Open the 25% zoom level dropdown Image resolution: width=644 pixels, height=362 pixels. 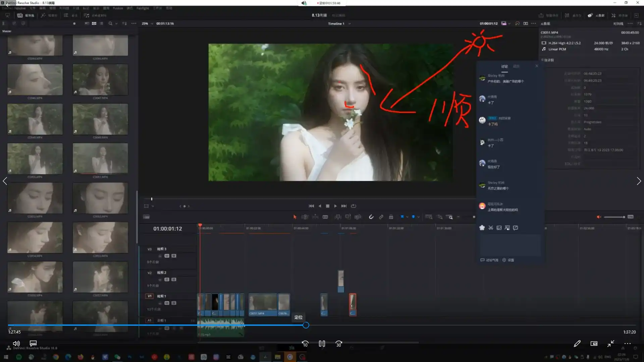point(147,23)
